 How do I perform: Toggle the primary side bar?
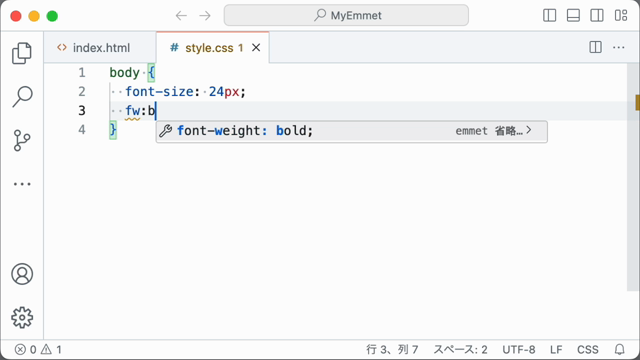(x=549, y=16)
